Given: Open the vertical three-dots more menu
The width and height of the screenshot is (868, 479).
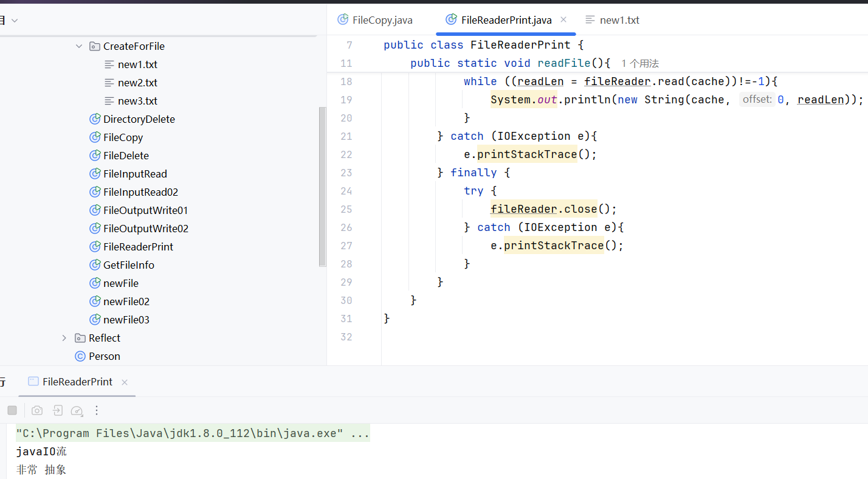Looking at the screenshot, I should pos(97,410).
